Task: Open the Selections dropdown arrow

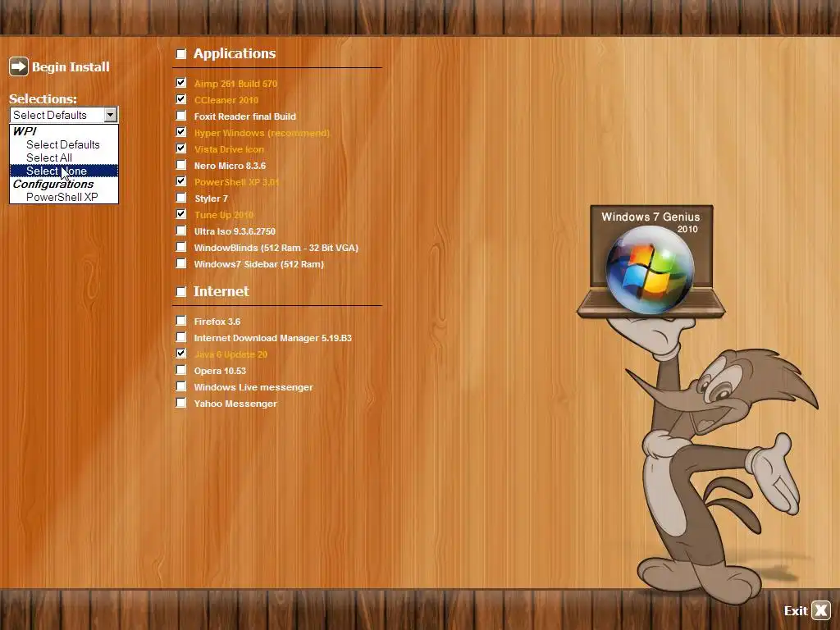Action: (111, 115)
